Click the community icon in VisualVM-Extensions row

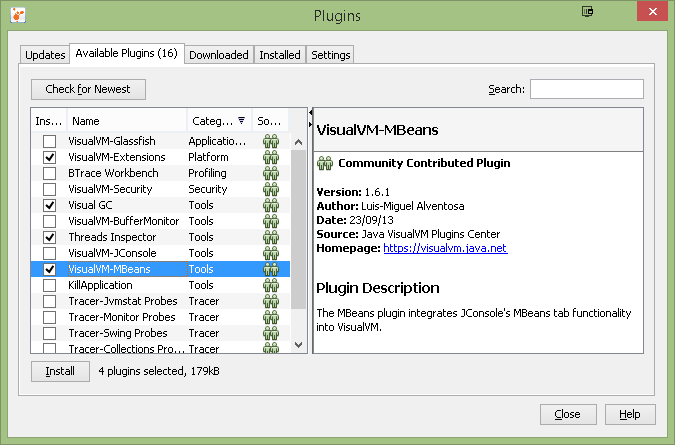click(x=271, y=157)
